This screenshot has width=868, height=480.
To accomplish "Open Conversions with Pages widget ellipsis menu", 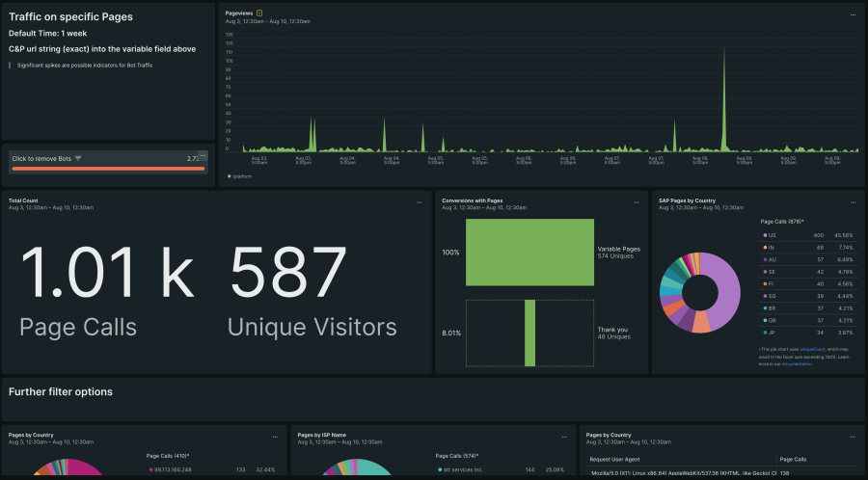I will (x=636, y=202).
